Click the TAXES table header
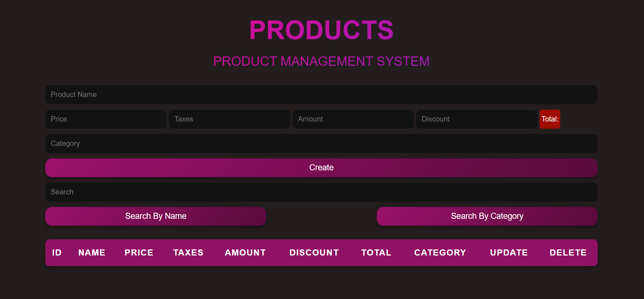 click(x=188, y=253)
